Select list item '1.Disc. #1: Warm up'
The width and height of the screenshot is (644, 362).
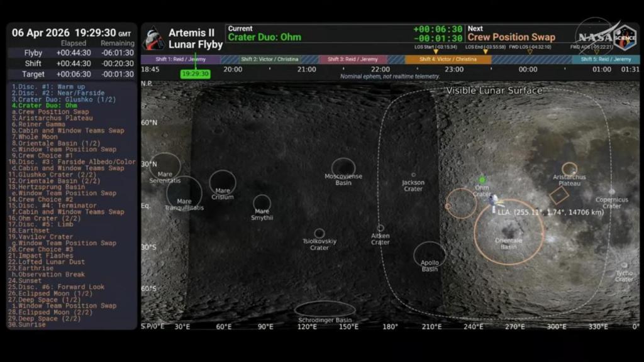[x=48, y=87]
